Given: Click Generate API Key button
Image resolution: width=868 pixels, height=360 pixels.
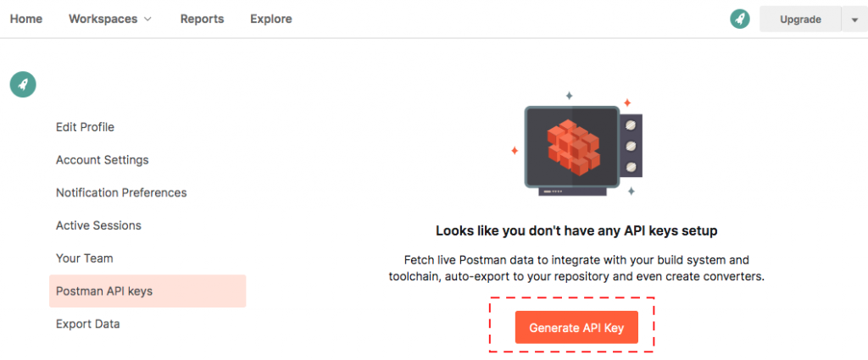Looking at the screenshot, I should 576,327.
